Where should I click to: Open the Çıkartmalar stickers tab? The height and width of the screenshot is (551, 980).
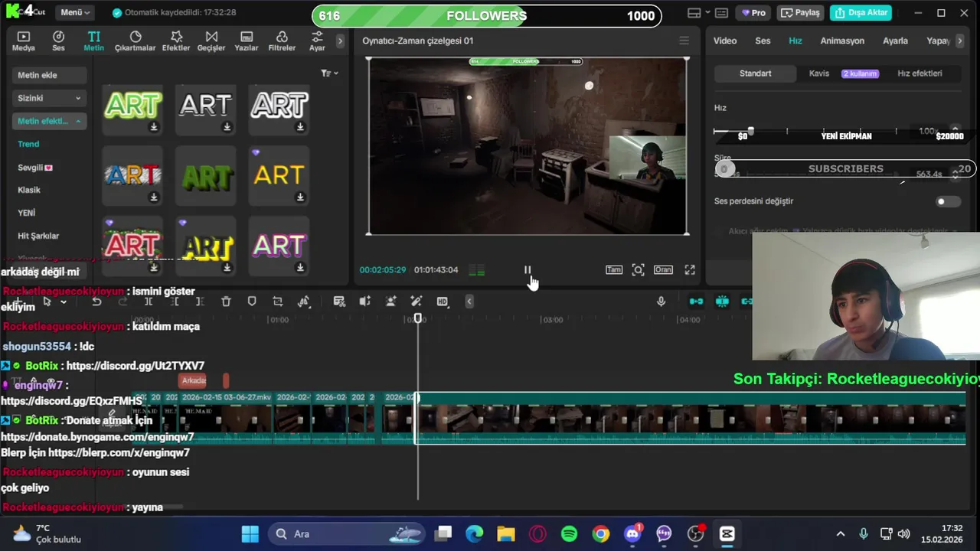point(136,41)
